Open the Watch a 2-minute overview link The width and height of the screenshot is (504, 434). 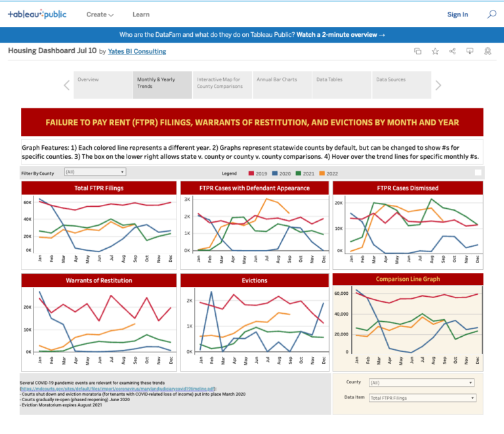point(341,35)
